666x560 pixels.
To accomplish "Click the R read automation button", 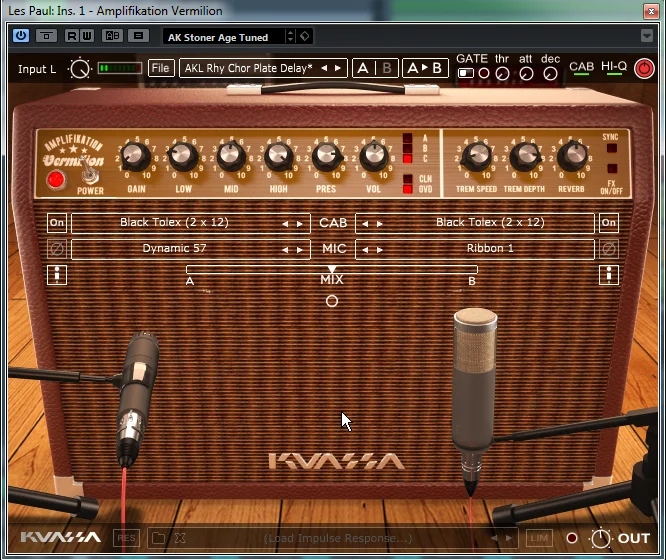I will click(x=71, y=36).
